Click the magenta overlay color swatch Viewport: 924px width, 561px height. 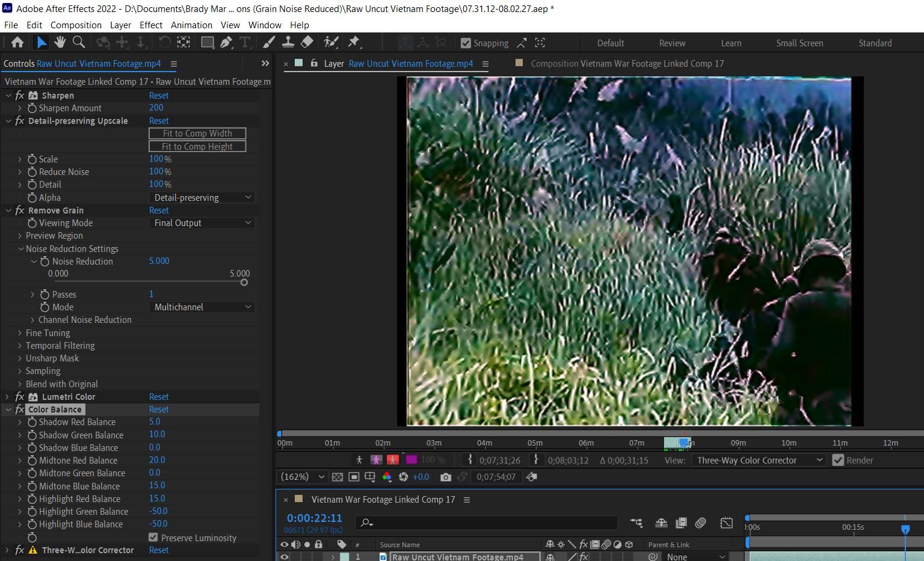(x=411, y=460)
